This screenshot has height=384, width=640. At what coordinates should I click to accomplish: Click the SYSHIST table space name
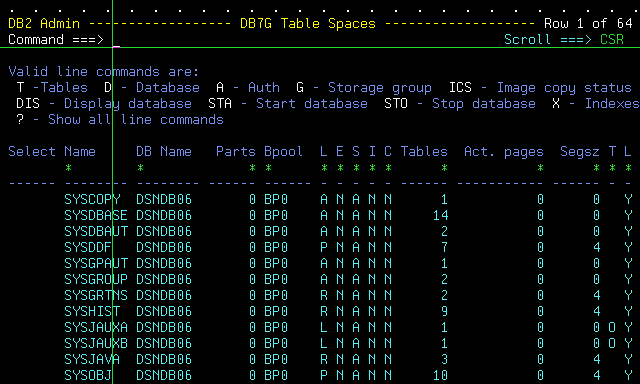pyautogui.click(x=92, y=311)
